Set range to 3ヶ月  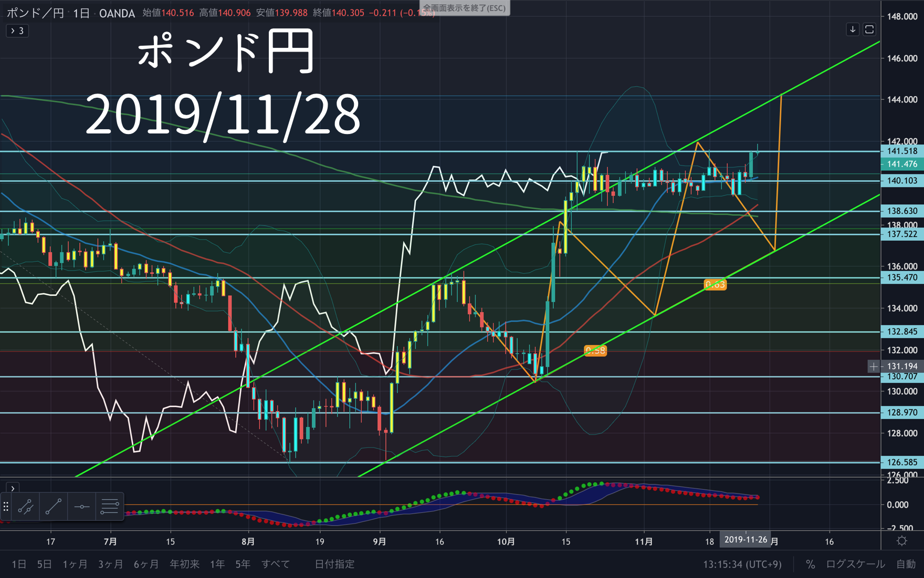pyautogui.click(x=111, y=564)
